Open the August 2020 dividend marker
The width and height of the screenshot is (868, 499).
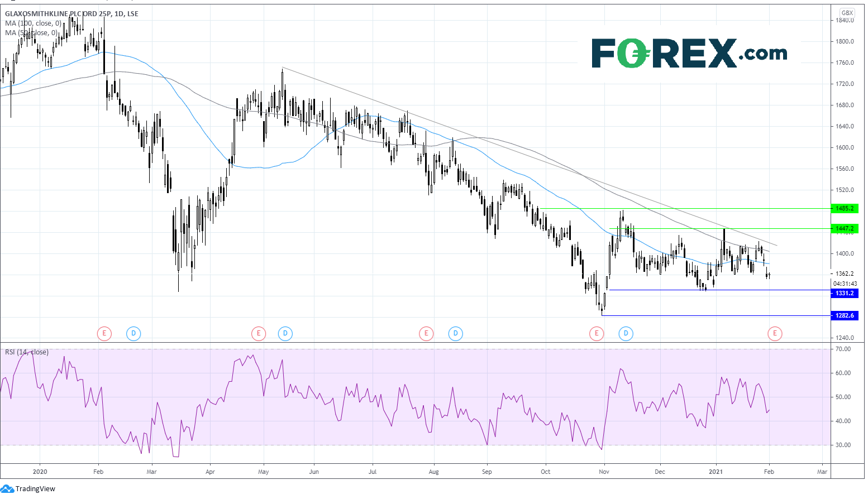tap(455, 334)
